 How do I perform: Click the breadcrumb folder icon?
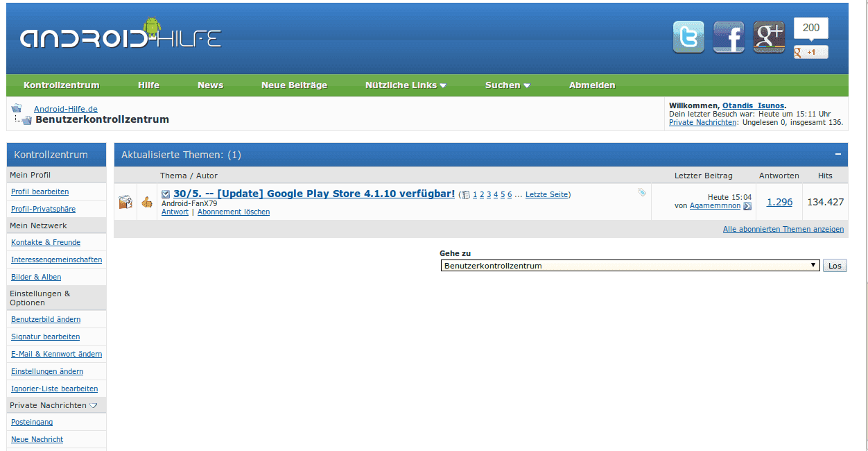17,108
